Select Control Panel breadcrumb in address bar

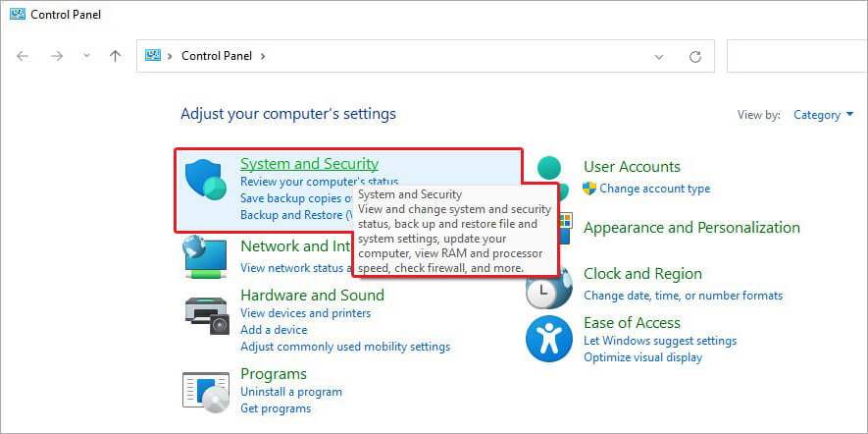tap(217, 56)
